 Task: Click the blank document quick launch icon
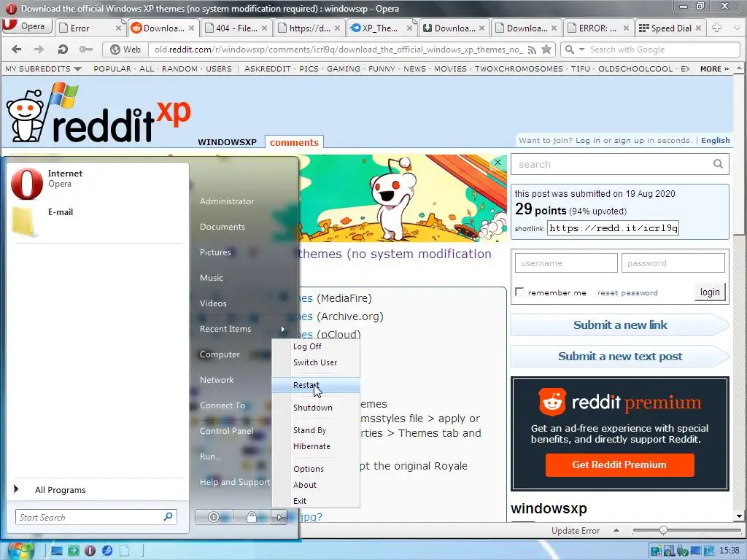pyautogui.click(x=124, y=551)
